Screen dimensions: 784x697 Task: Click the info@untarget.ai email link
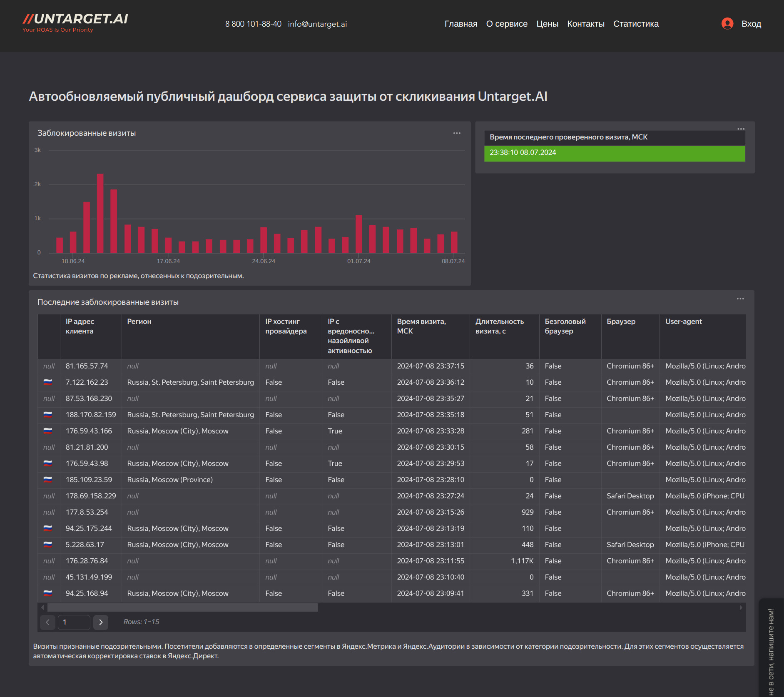click(x=317, y=24)
